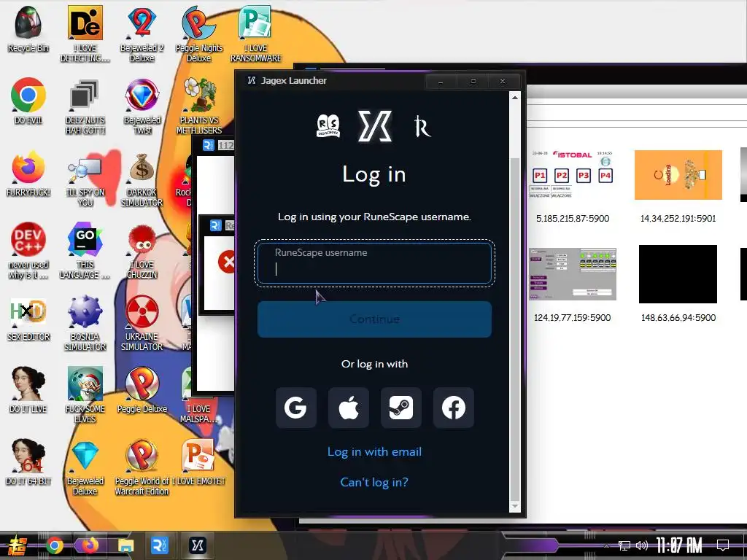
Task: Open Peggle Deluxe desktop shortcut
Action: tap(142, 389)
